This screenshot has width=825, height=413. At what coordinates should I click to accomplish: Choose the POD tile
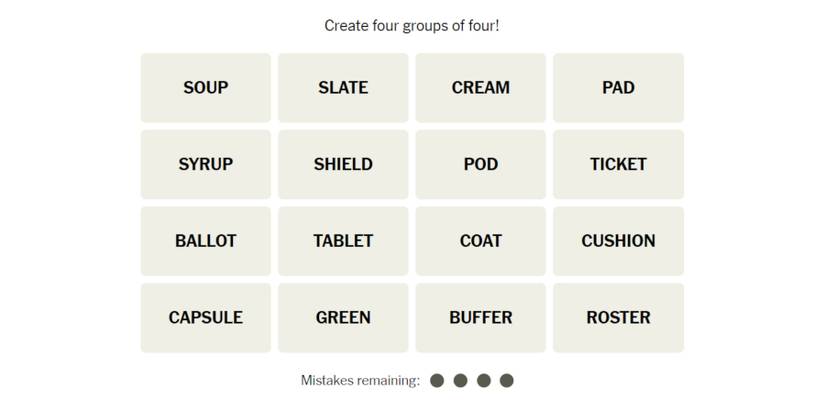[x=481, y=164]
